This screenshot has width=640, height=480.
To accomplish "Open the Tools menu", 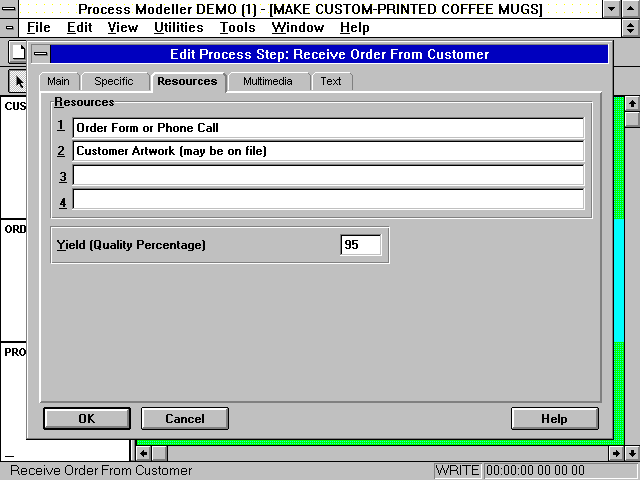I will pos(237,28).
